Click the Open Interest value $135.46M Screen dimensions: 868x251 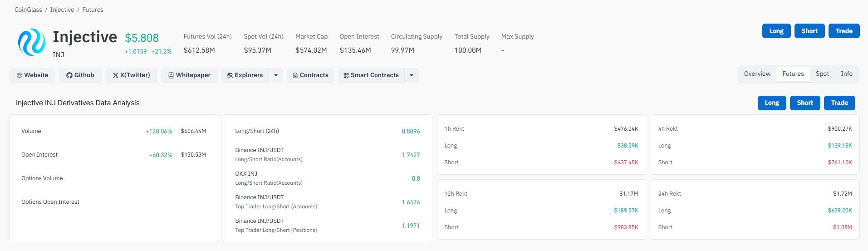[x=355, y=50]
